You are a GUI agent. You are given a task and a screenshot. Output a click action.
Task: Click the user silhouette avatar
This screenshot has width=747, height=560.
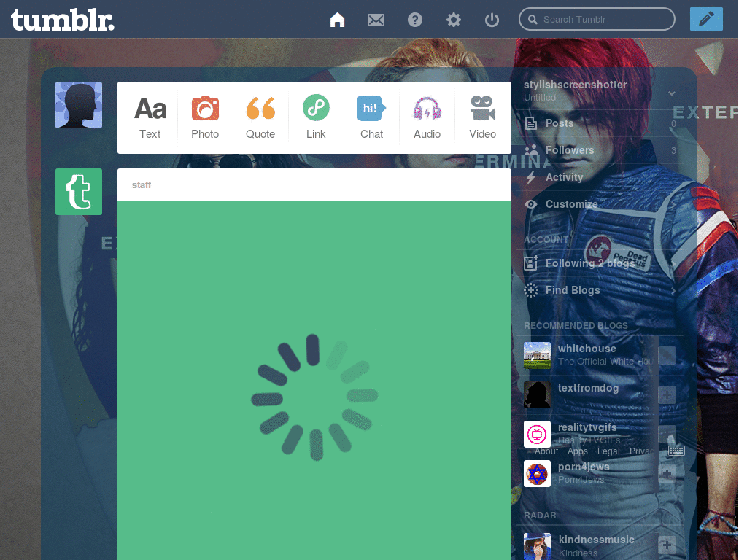(79, 105)
